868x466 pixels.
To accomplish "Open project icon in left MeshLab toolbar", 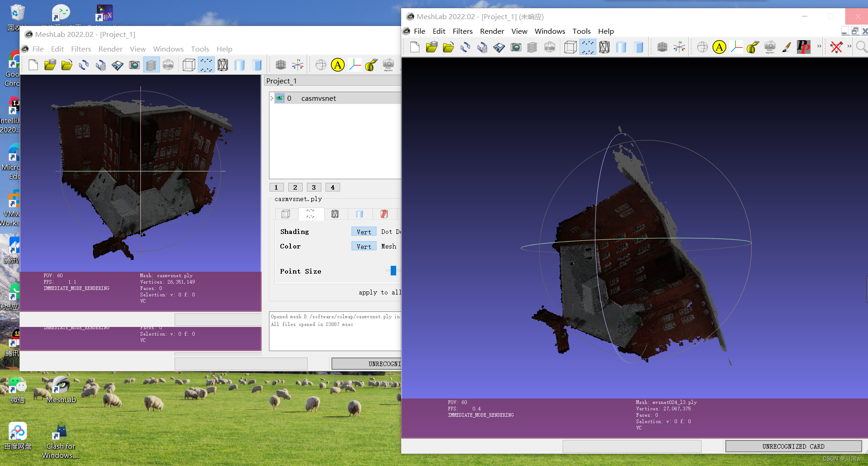I will [50, 65].
